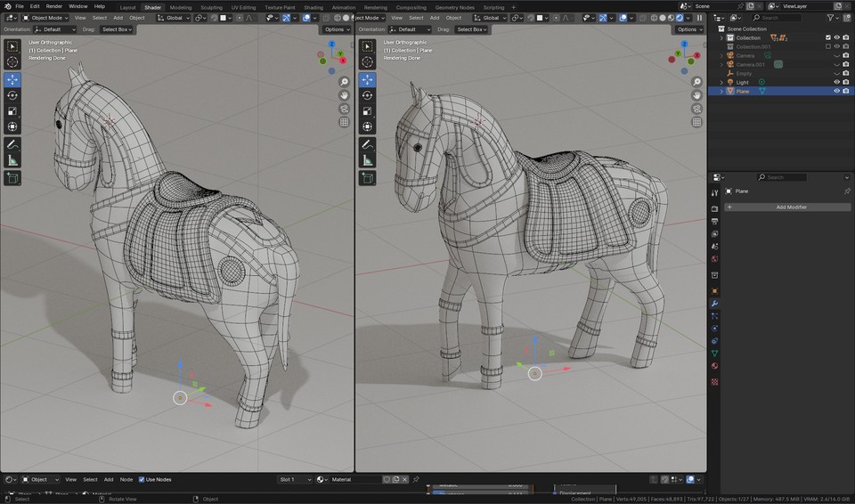The width and height of the screenshot is (855, 504).
Task: Pick the Measure tool in right viewport
Action: tap(368, 160)
